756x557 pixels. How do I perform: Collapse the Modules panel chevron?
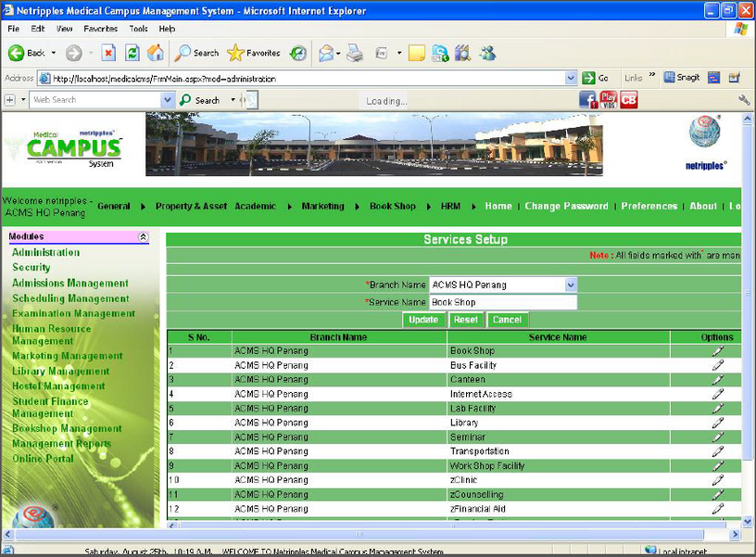pos(143,236)
